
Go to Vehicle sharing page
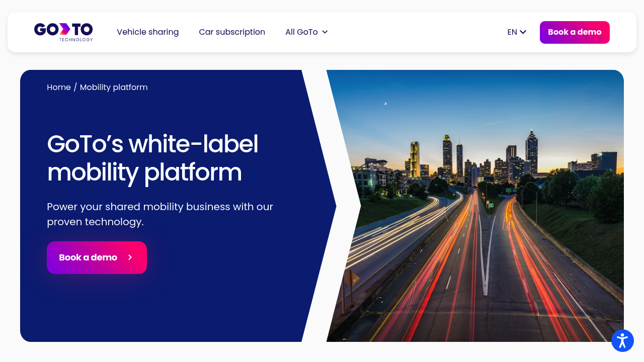click(147, 32)
